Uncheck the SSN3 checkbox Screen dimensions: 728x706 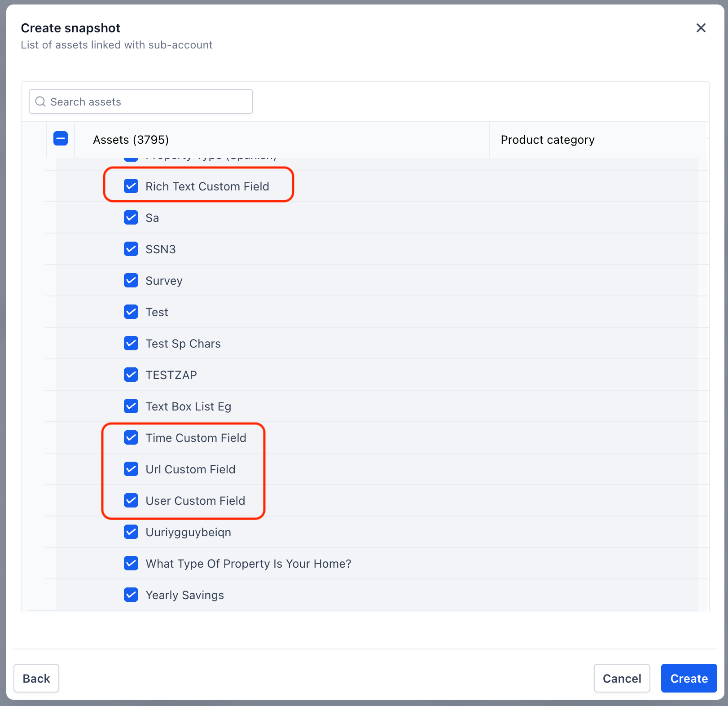click(131, 249)
